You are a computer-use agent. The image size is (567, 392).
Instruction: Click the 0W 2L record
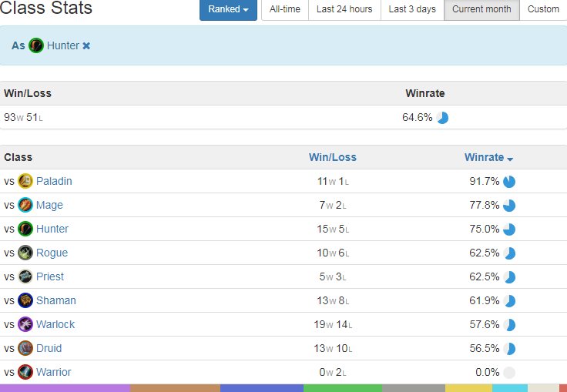pos(333,372)
